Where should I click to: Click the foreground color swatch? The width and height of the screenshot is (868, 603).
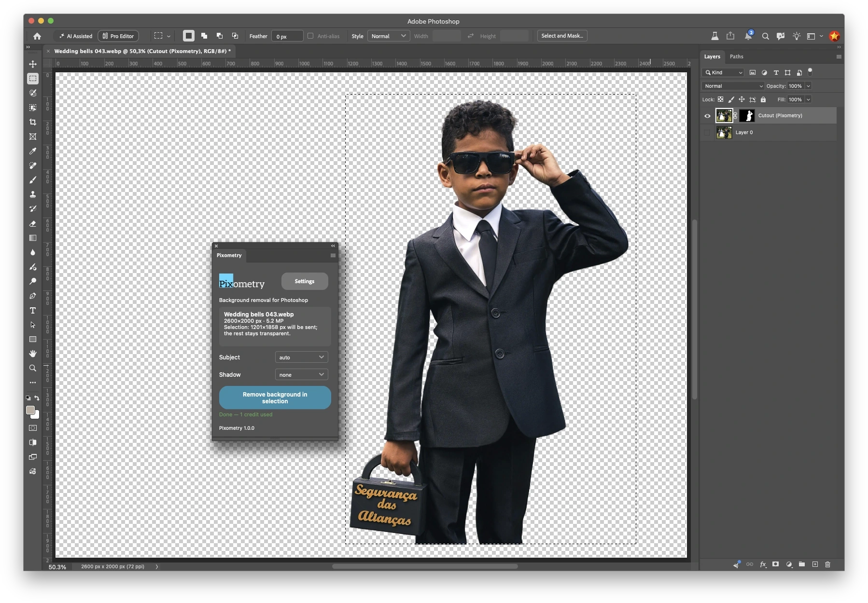[x=30, y=410]
